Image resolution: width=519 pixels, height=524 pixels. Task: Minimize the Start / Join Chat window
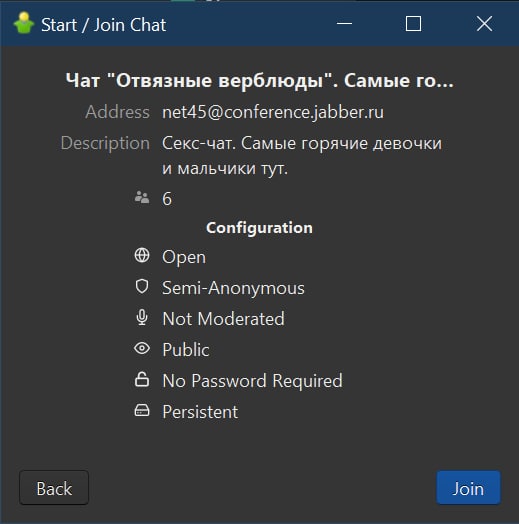(x=344, y=23)
